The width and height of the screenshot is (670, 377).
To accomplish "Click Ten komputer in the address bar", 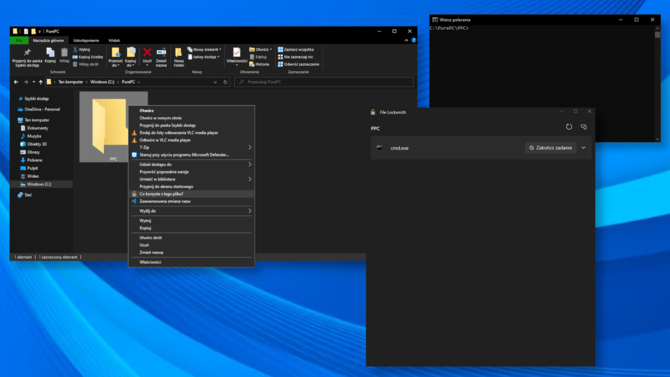I will (71, 82).
